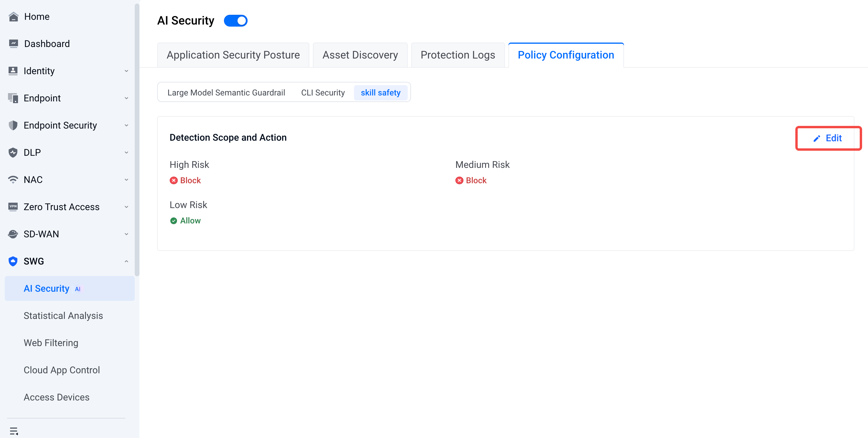The image size is (868, 438).
Task: Click the Endpoint Security shield icon
Action: click(x=13, y=125)
